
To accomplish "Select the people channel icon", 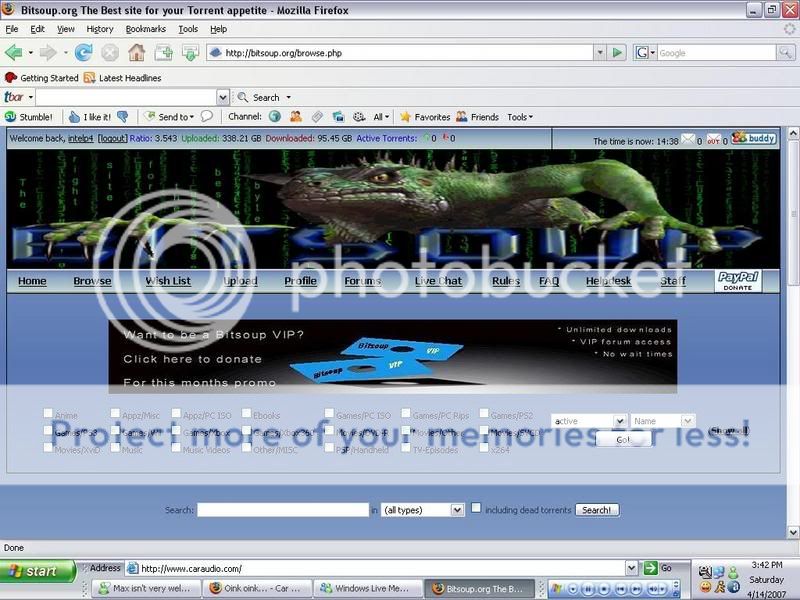I will tap(296, 117).
